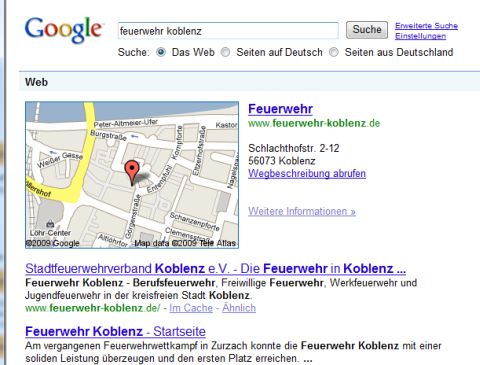Click the Koblenz map thumbnail
The height and width of the screenshot is (365, 480).
(x=132, y=175)
